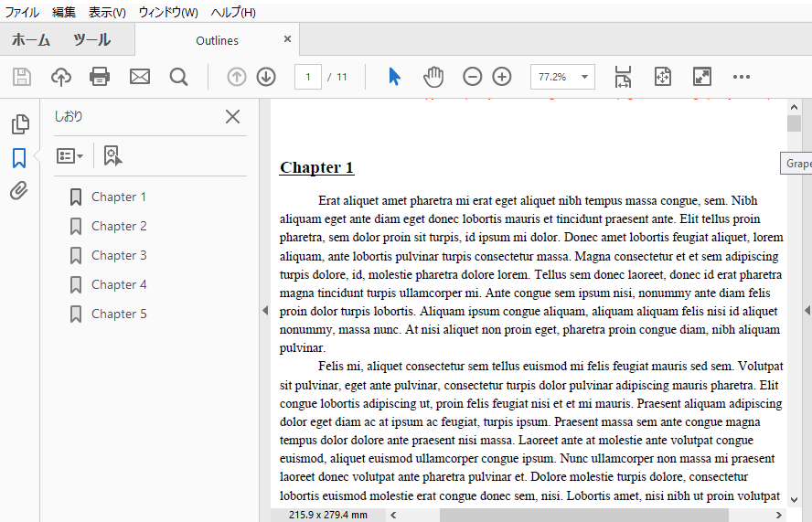Click the horizontal scrollbar thumb
812x522 pixels.
(x=584, y=515)
